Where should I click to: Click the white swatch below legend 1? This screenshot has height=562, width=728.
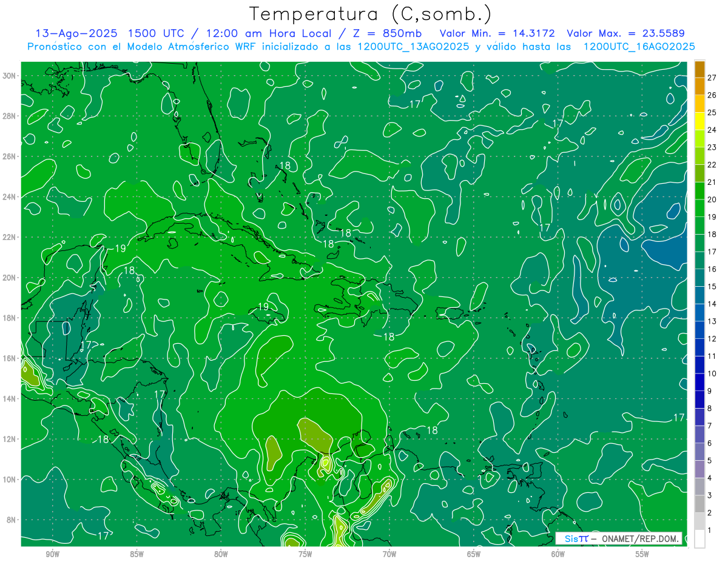700,539
